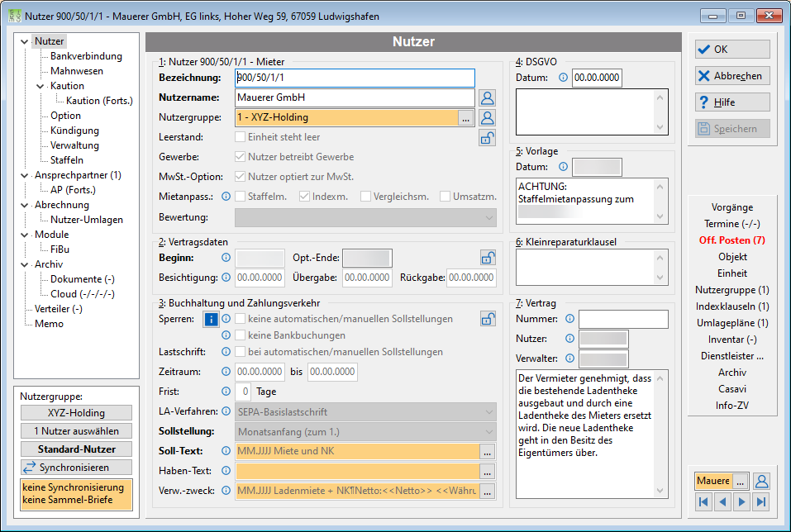This screenshot has height=532, width=791.
Task: Collapse the Kaution tree node
Action: point(41,86)
